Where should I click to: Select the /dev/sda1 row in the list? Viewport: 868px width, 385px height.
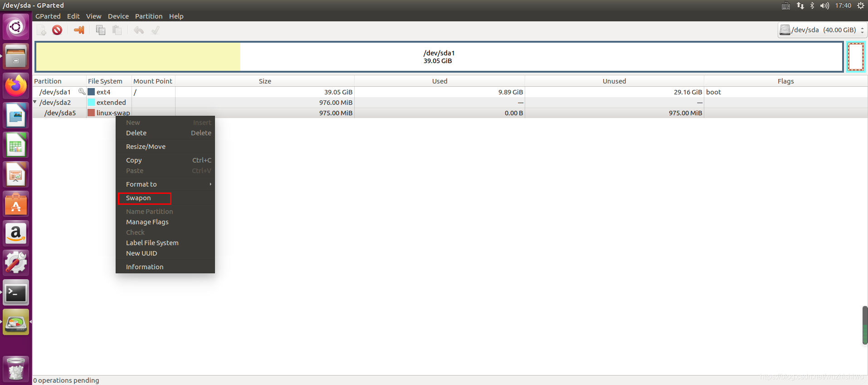450,92
